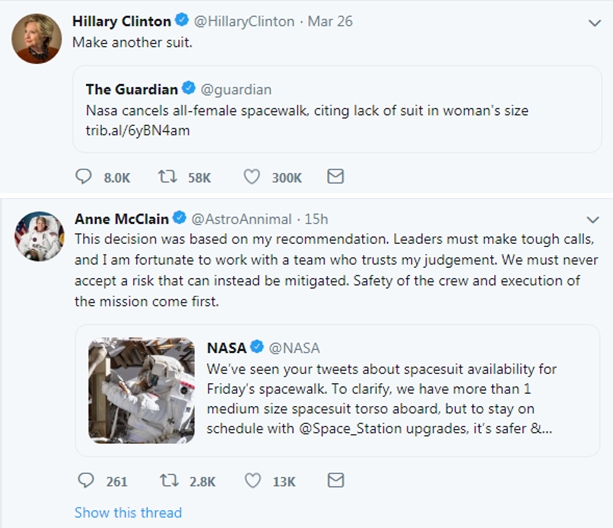Message Anne McClain's tweet with envelope icon

coord(336,481)
